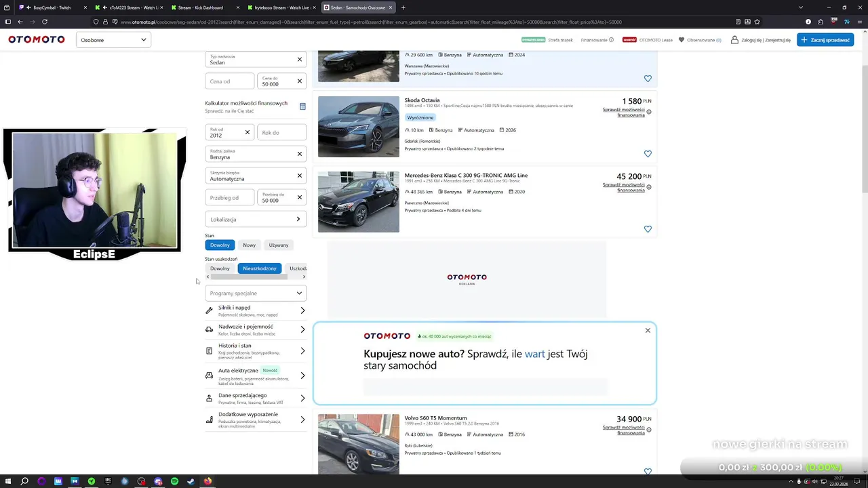Expand the Silnik i napęd section
Image resolution: width=868 pixels, height=488 pixels.
256,310
